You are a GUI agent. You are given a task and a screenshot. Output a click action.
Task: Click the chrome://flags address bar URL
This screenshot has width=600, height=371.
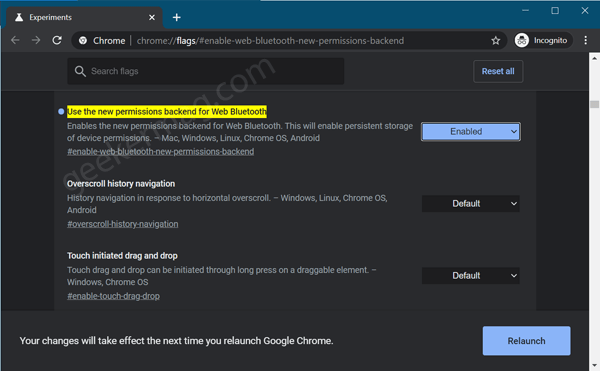point(270,41)
